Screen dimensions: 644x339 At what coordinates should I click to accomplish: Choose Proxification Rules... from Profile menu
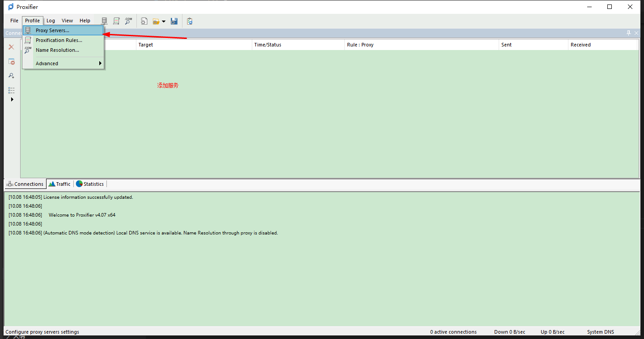pos(59,40)
